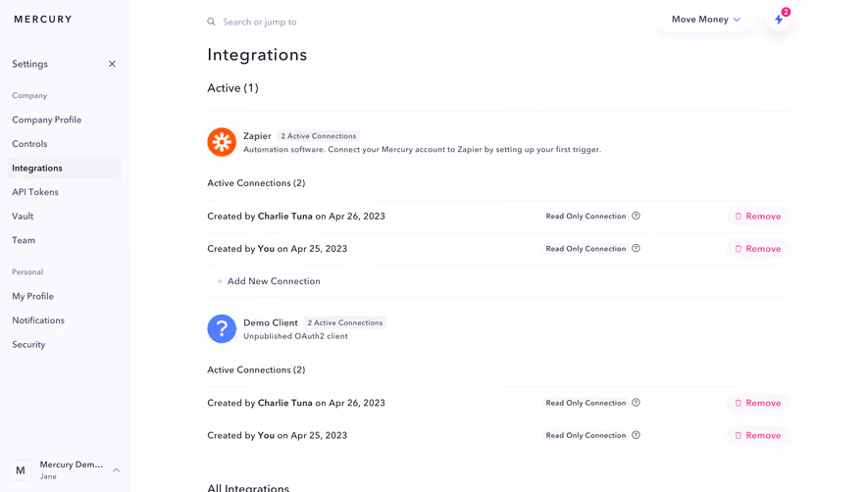Viewport: 868px width, 492px height.
Task: Click Zapier's Active Connections (2) heading
Action: (256, 183)
